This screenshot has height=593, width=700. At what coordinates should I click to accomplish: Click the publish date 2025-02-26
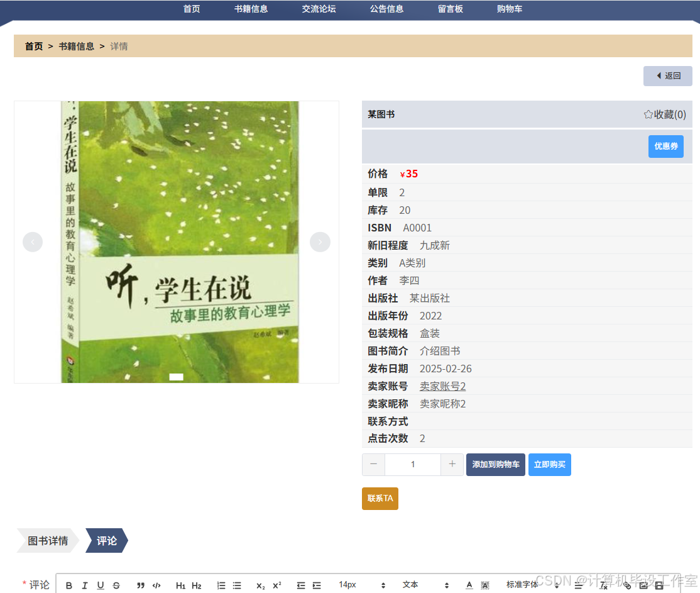pyautogui.click(x=446, y=369)
